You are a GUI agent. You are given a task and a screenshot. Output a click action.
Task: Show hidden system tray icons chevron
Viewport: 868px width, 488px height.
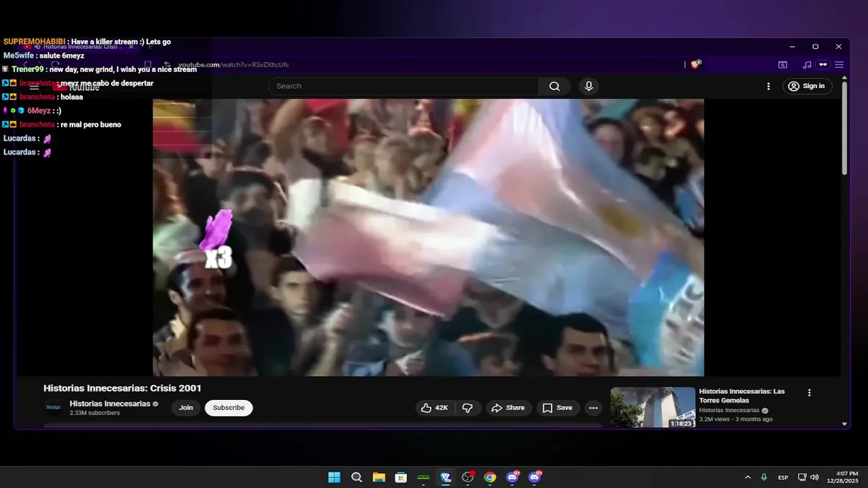pos(747,477)
